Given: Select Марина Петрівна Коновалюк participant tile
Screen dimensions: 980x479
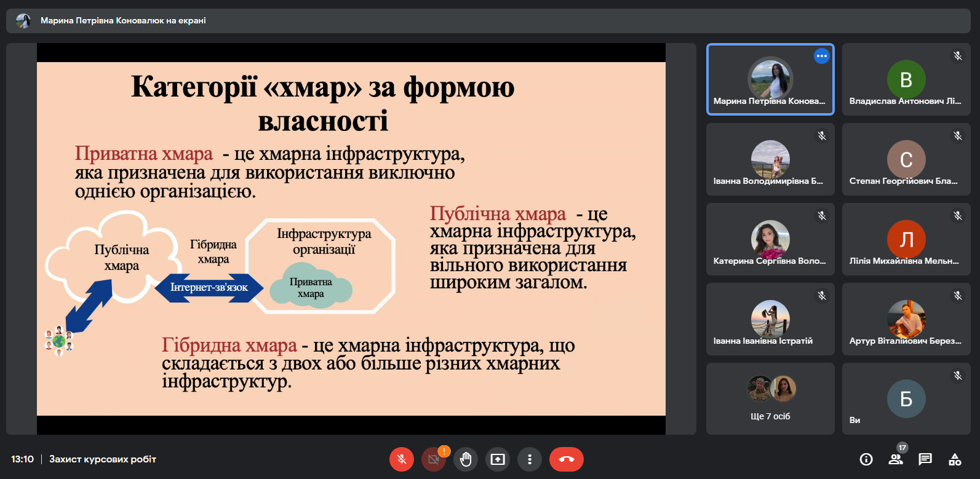Looking at the screenshot, I should click(770, 79).
